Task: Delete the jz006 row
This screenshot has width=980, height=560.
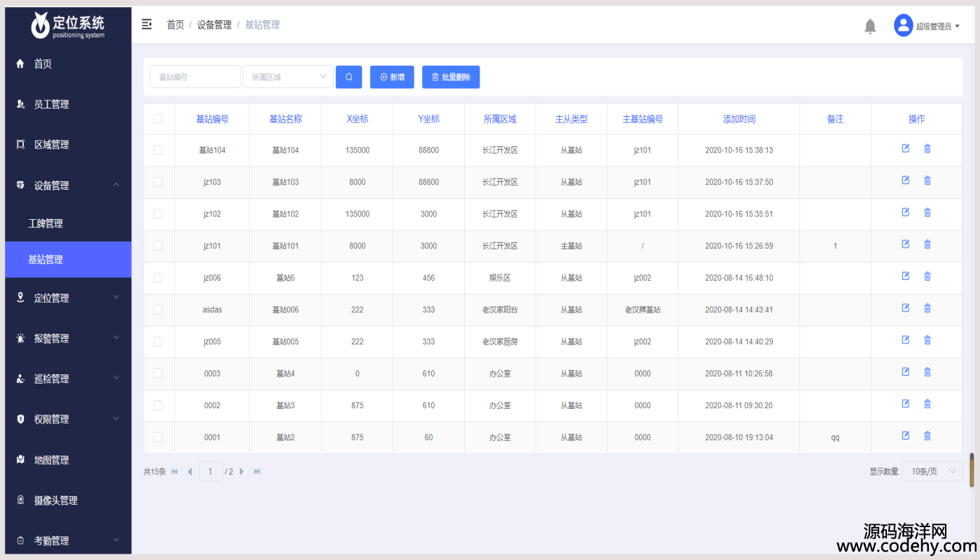Action: click(927, 276)
